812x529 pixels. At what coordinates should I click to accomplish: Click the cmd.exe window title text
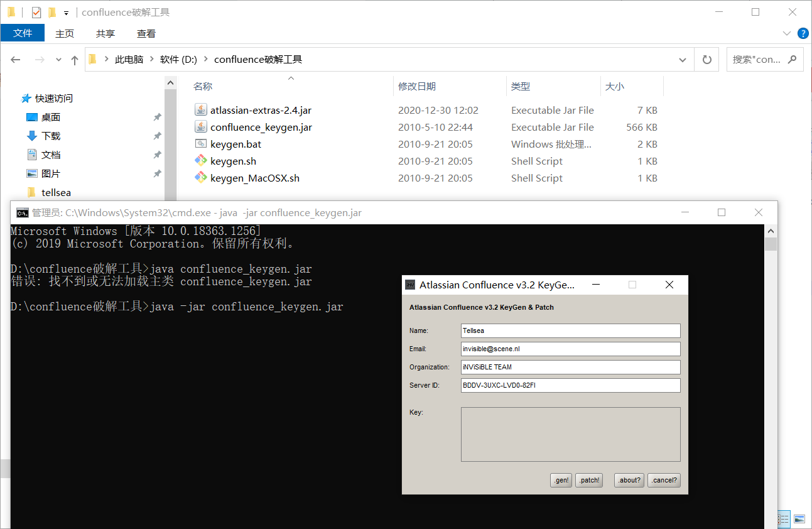(x=197, y=212)
